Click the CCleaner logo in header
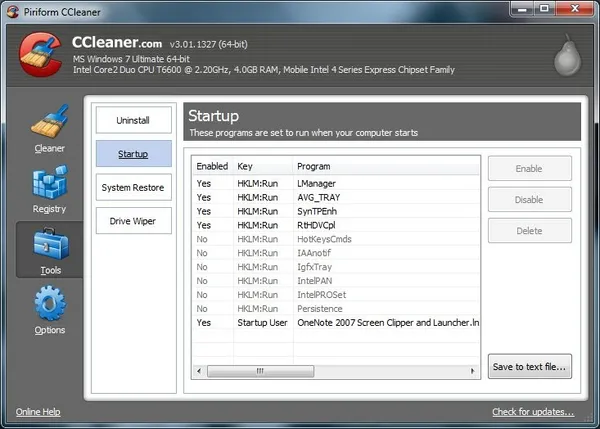This screenshot has height=429, width=600. click(40, 54)
